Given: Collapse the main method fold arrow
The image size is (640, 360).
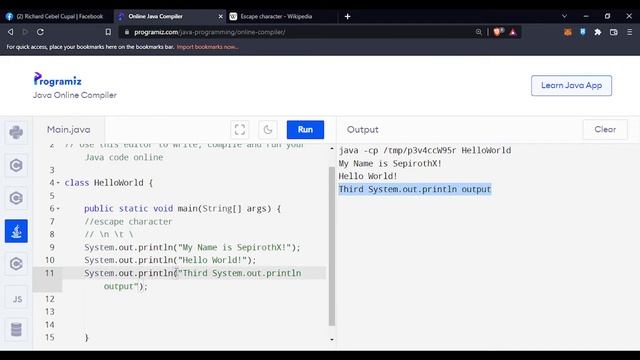Looking at the screenshot, I should click(58, 209).
